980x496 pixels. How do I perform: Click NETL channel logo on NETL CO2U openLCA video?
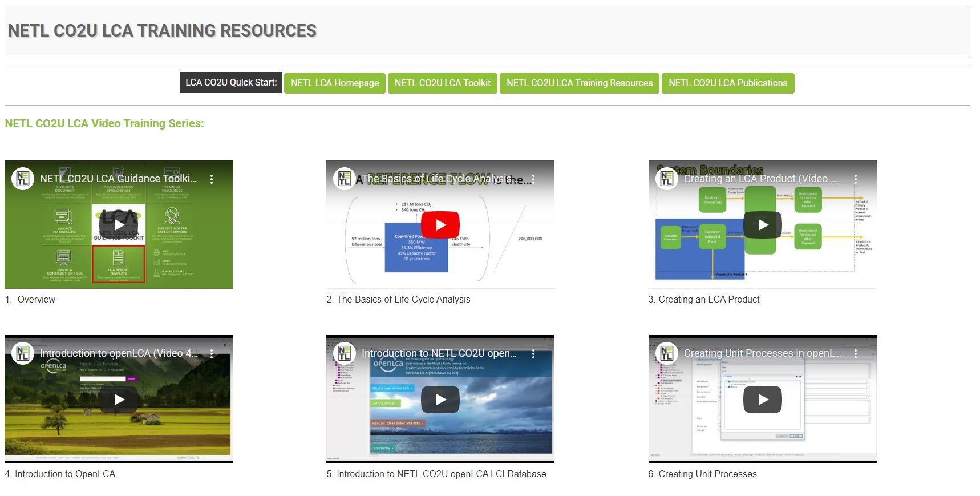click(x=345, y=353)
